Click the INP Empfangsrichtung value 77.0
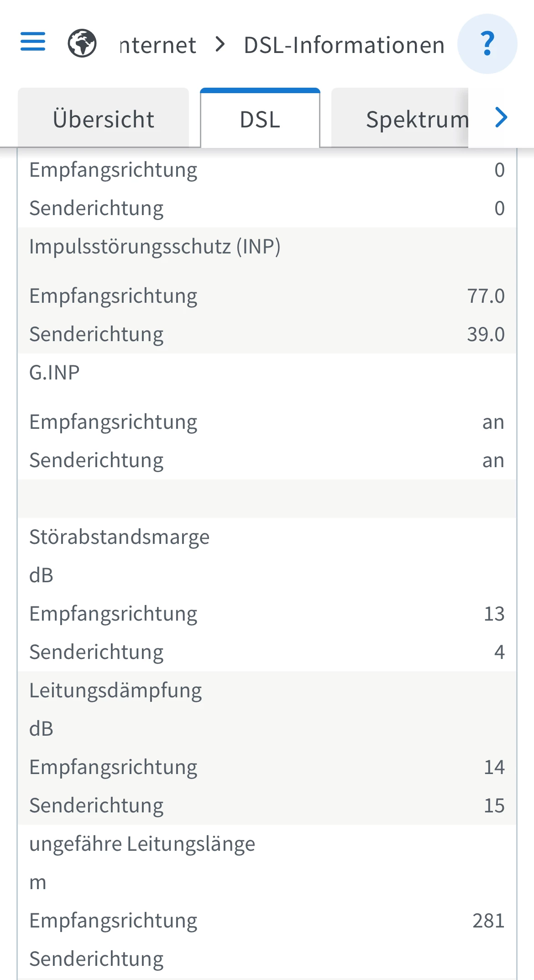Viewport: 534px width, 980px height. 486,296
